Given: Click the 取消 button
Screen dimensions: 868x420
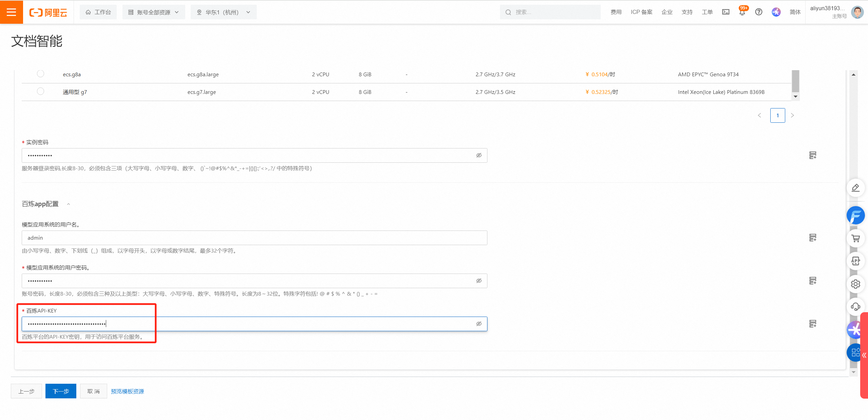Looking at the screenshot, I should click(94, 391).
